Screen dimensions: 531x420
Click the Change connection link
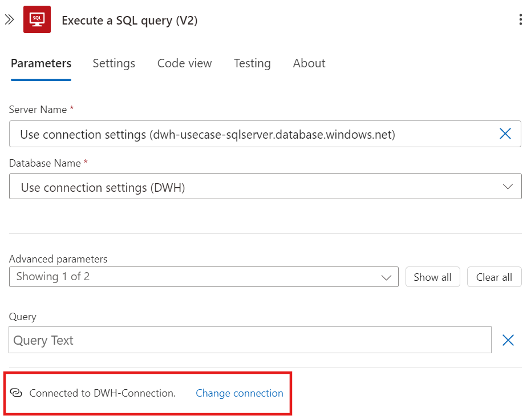coord(240,393)
